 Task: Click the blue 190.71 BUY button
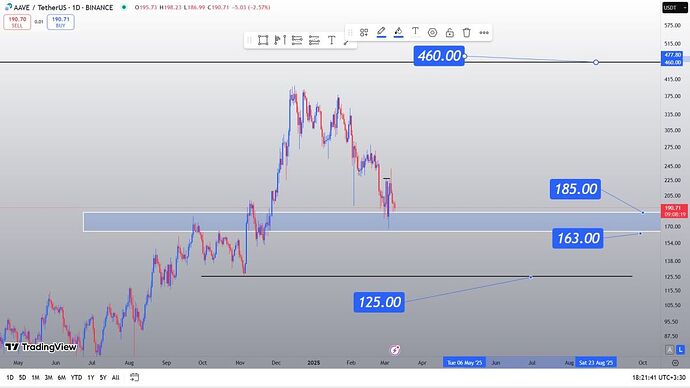click(x=61, y=22)
